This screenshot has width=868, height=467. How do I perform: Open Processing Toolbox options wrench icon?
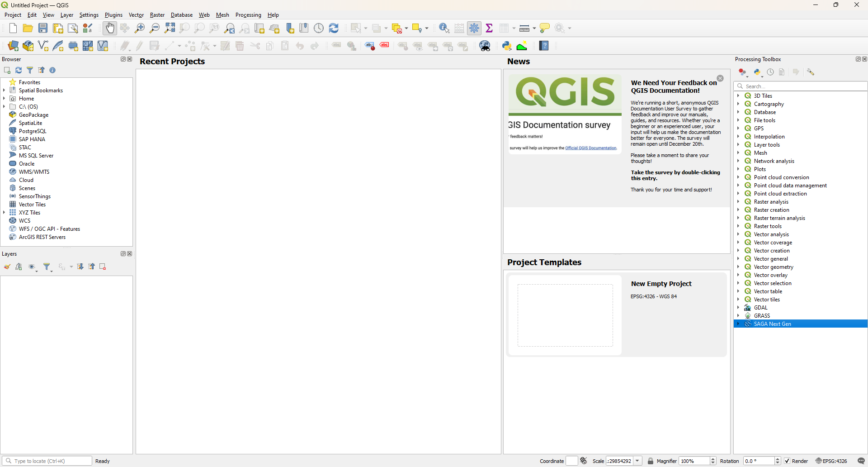tap(811, 72)
